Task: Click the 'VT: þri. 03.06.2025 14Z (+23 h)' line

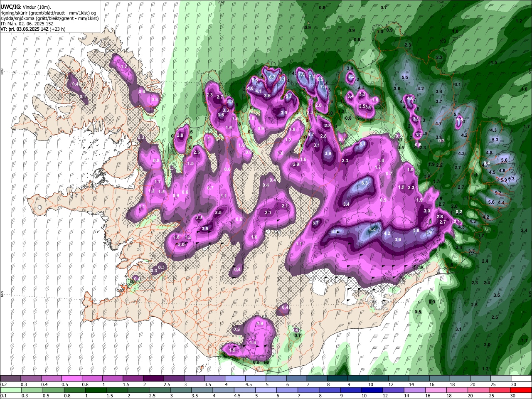Action: click(33, 30)
